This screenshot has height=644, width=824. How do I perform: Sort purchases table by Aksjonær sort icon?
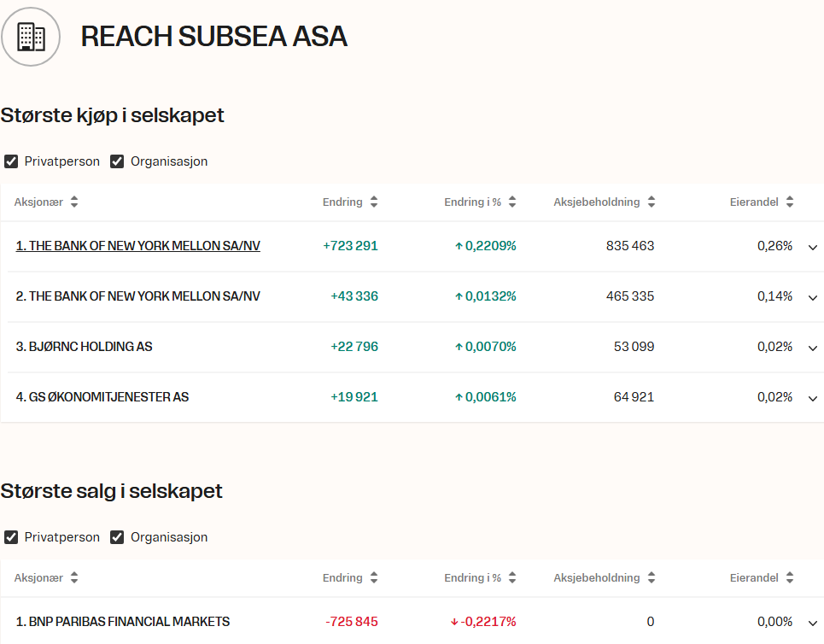pos(74,202)
